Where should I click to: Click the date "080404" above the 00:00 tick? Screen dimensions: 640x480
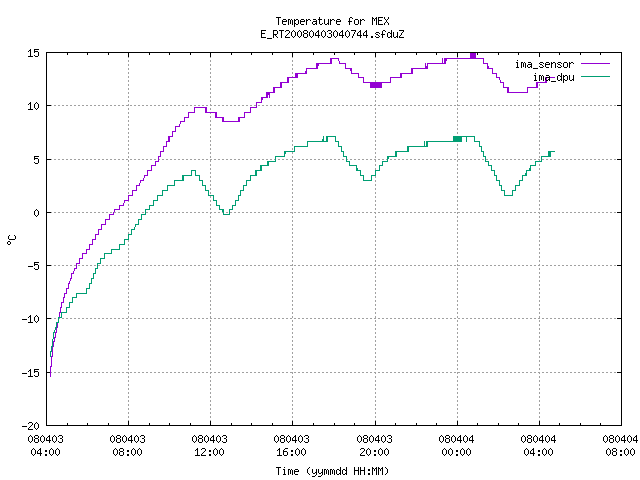click(x=457, y=439)
